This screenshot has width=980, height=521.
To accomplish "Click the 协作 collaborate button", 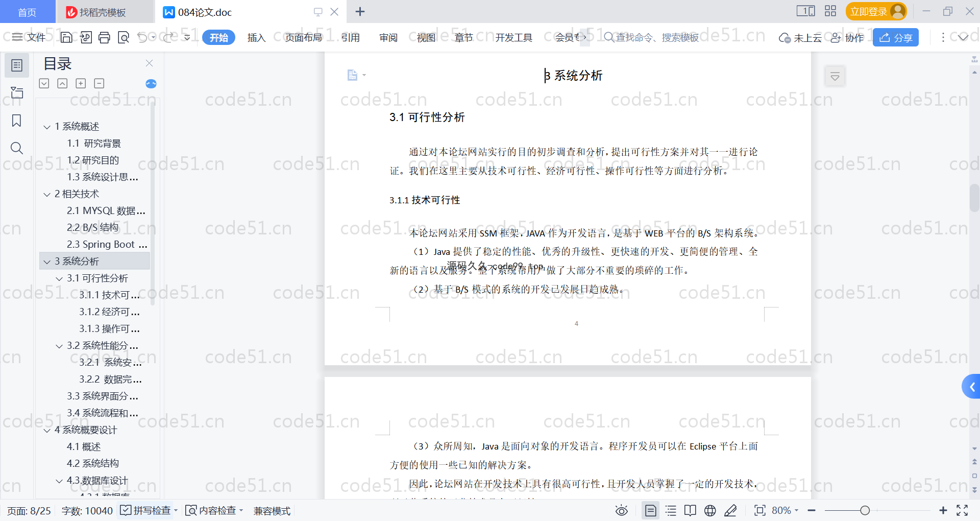I will point(847,37).
